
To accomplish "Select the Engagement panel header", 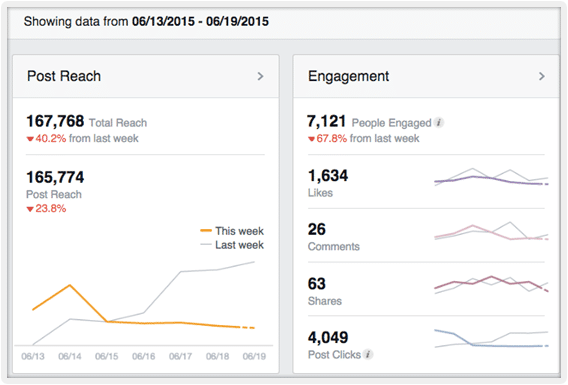I will click(426, 76).
